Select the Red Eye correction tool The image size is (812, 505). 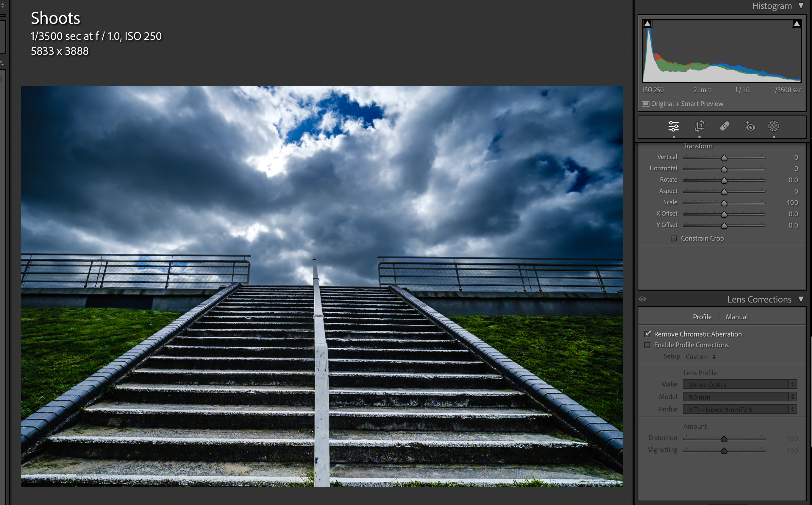750,127
